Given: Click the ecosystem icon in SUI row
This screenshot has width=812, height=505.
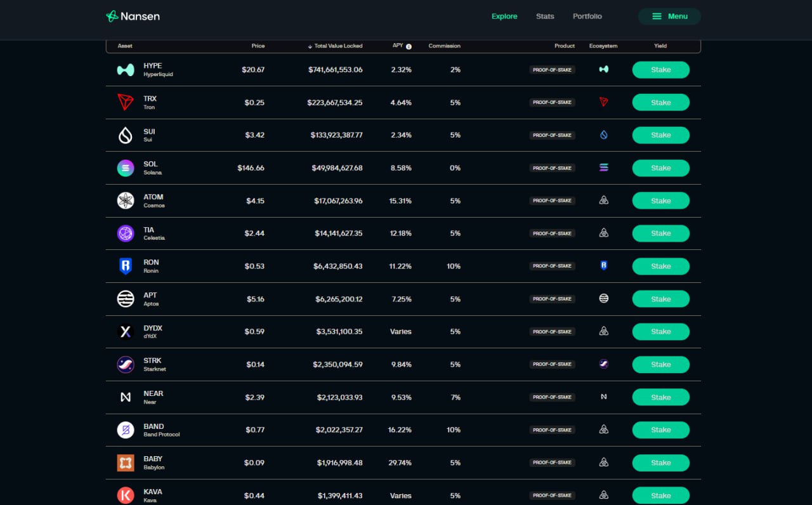Looking at the screenshot, I should [604, 135].
